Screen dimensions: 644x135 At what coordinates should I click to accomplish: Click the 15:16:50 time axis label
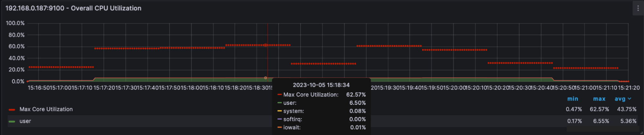tap(39, 88)
